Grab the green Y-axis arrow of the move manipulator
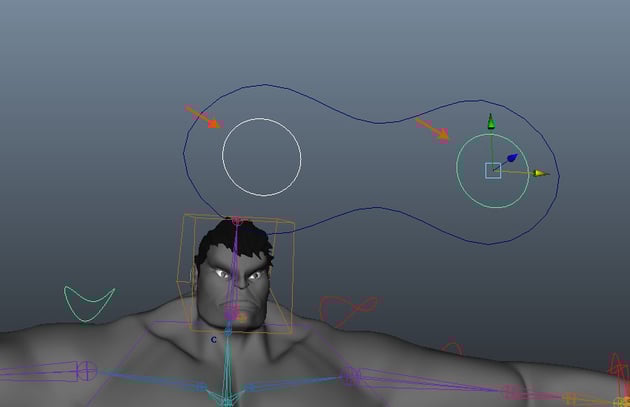Viewport: 630px width, 407px height. click(x=491, y=121)
